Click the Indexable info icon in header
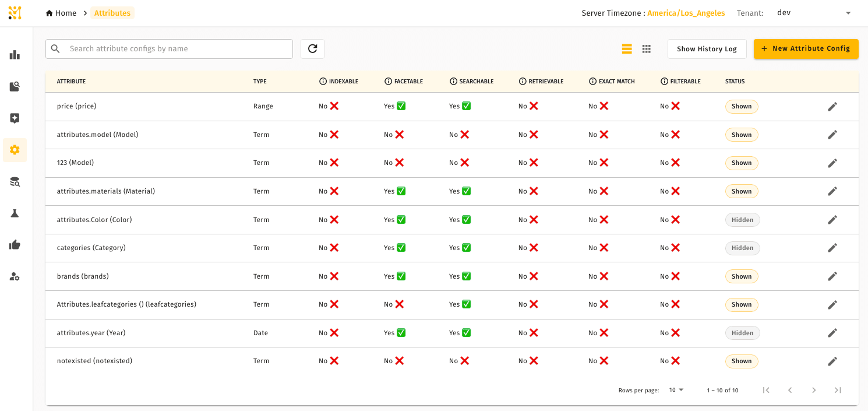 323,82
